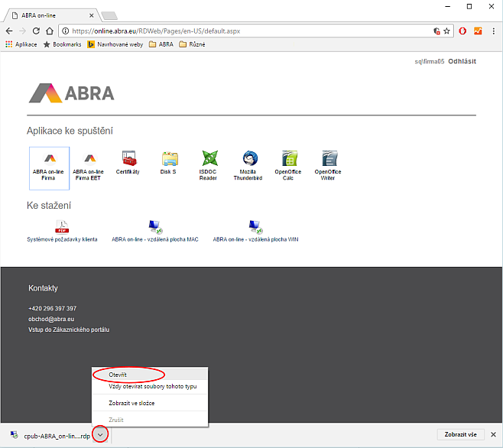This screenshot has width=503, height=448.
Task: Open OpenOffice Calc app
Action: click(288, 166)
